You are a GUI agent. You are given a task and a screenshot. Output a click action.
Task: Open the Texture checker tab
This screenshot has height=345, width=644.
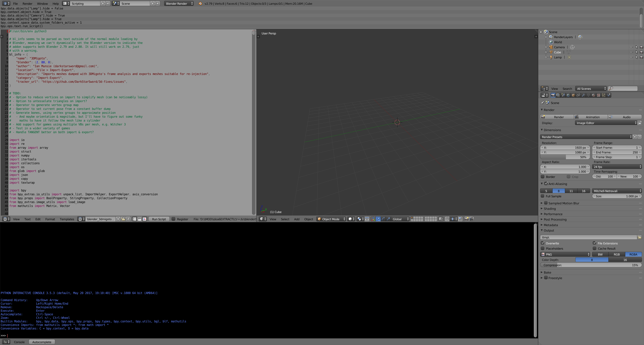click(598, 95)
